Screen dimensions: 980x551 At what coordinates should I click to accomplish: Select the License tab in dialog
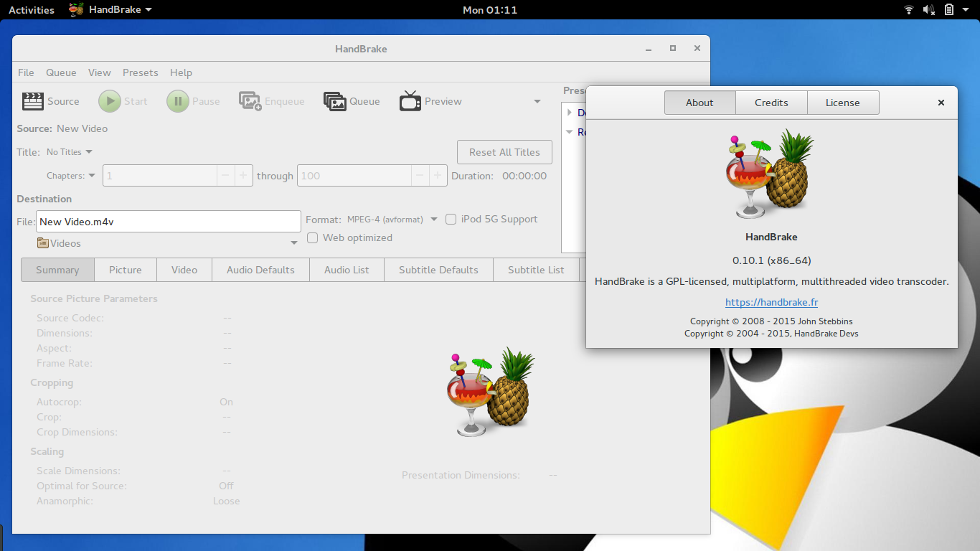(x=843, y=103)
